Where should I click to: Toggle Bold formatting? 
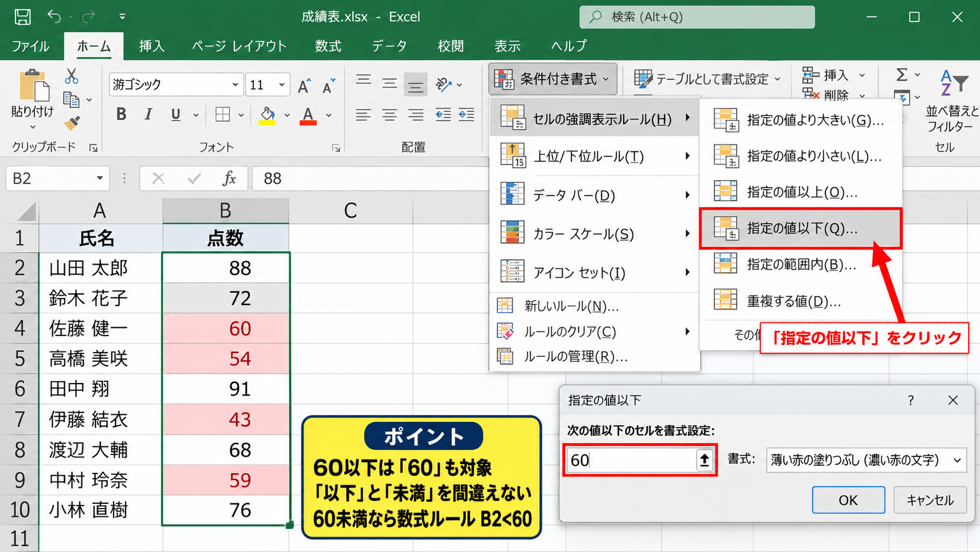pyautogui.click(x=121, y=114)
